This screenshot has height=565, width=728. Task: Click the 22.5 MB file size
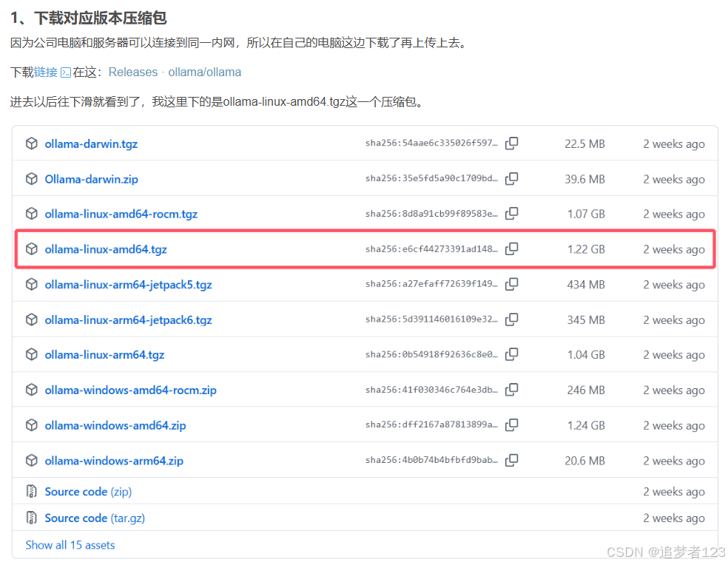pyautogui.click(x=584, y=144)
